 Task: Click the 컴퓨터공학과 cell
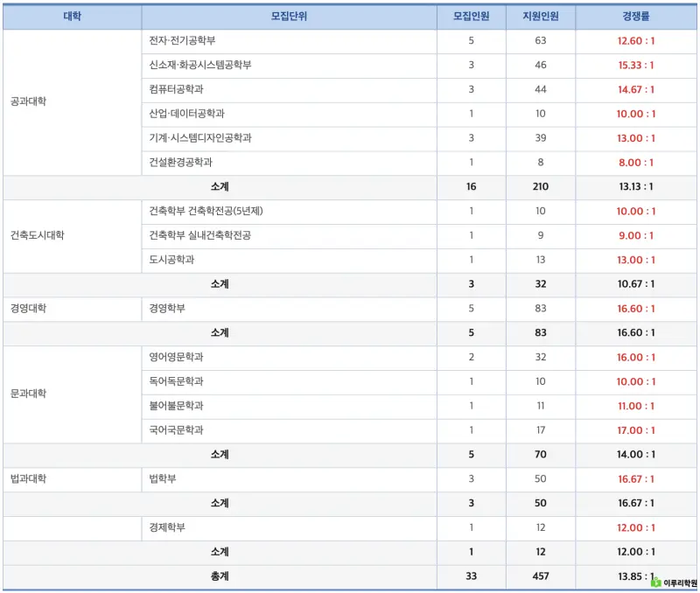pyautogui.click(x=289, y=90)
